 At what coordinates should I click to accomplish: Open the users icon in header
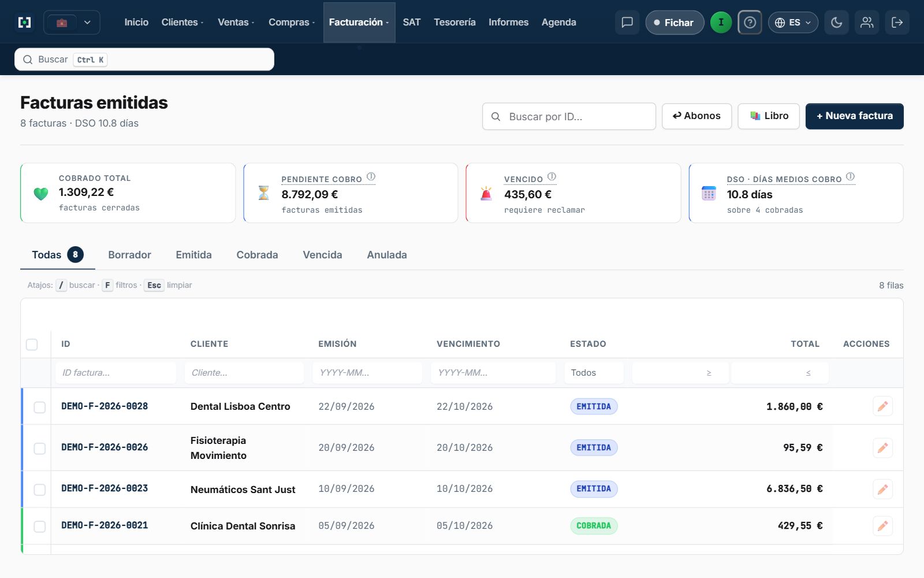pyautogui.click(x=867, y=23)
